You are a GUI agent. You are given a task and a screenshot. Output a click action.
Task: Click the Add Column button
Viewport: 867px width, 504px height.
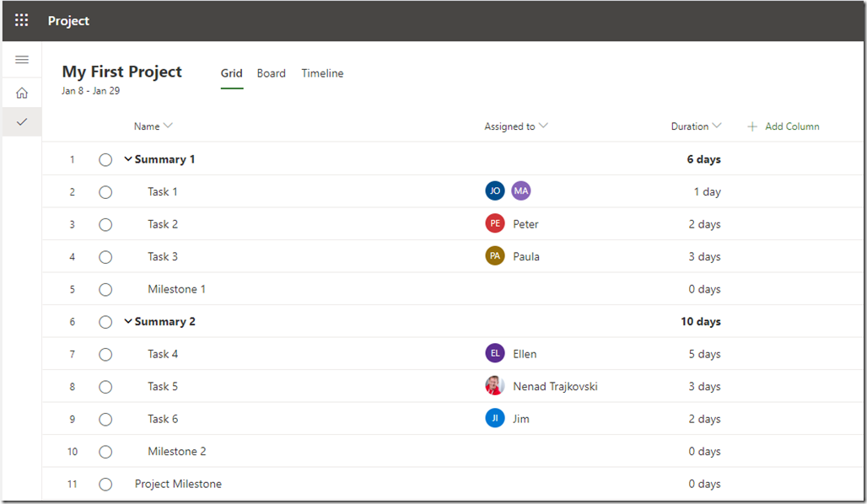coord(784,126)
